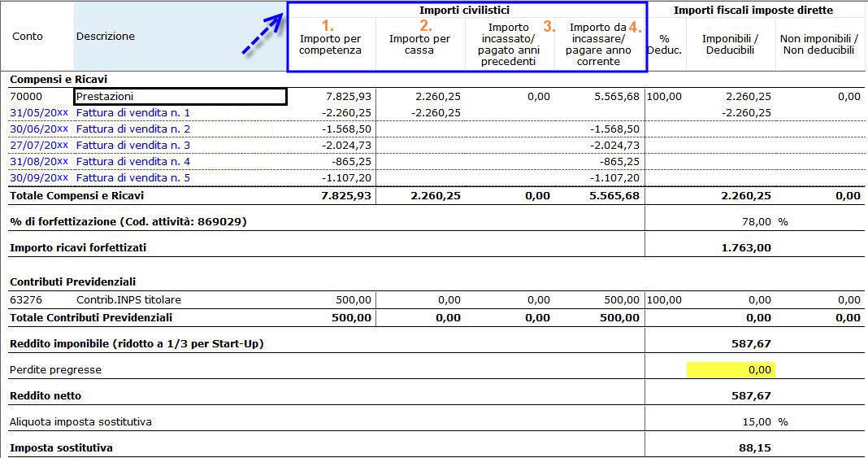Select the Contrib.INPS titolare row
868x458 pixels.
coord(134,300)
